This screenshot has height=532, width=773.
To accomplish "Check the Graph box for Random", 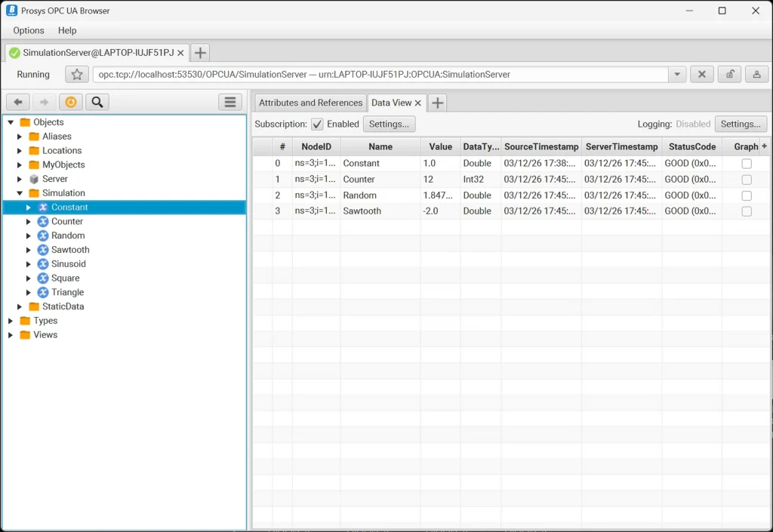I will pos(747,195).
